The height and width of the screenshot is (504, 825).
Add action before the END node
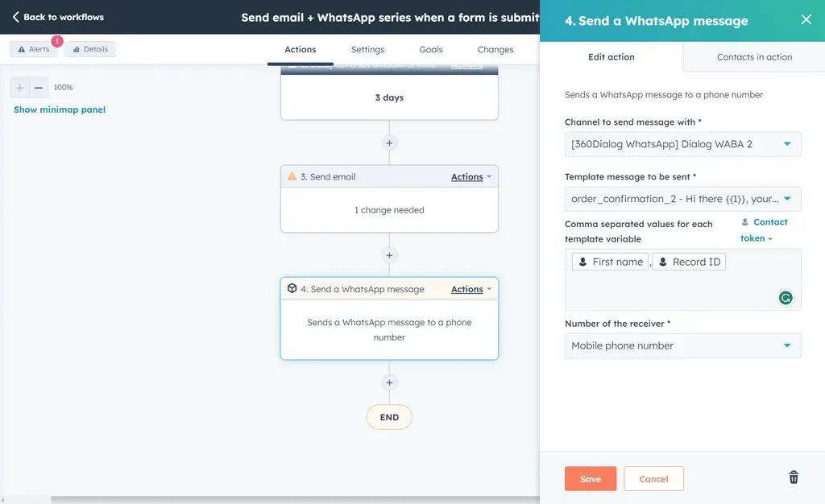click(x=389, y=382)
